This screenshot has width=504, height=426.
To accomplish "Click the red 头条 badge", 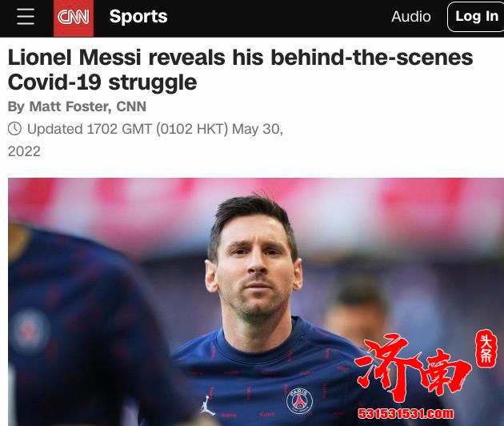I will [x=486, y=348].
